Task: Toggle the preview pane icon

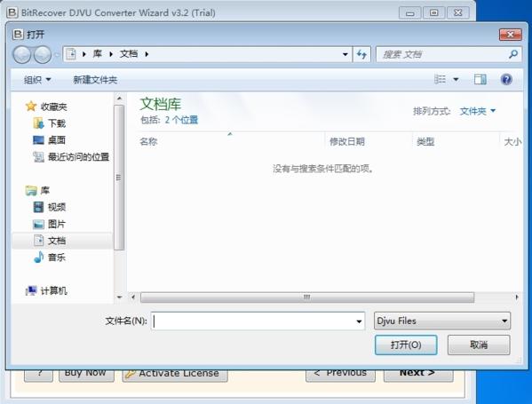Action: [480, 79]
